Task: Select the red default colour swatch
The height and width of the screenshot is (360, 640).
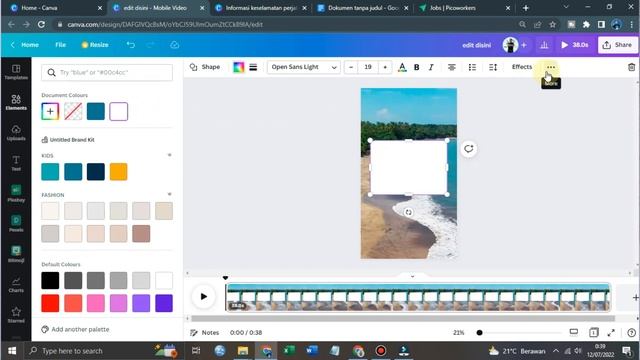Action: [x=50, y=303]
